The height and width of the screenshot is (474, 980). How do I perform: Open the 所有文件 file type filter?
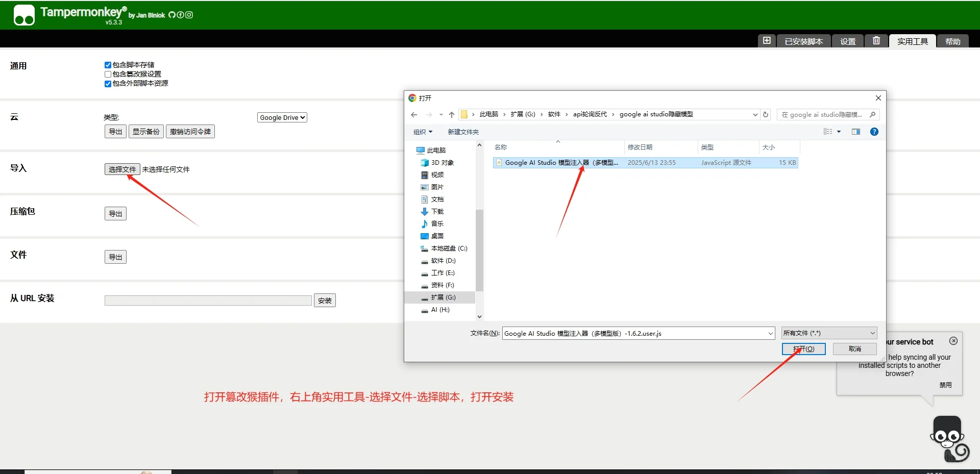click(x=829, y=333)
